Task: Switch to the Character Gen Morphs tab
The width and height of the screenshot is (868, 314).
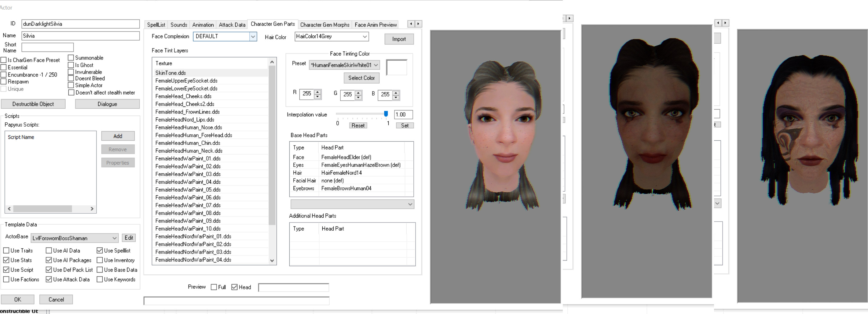Action: tap(324, 25)
